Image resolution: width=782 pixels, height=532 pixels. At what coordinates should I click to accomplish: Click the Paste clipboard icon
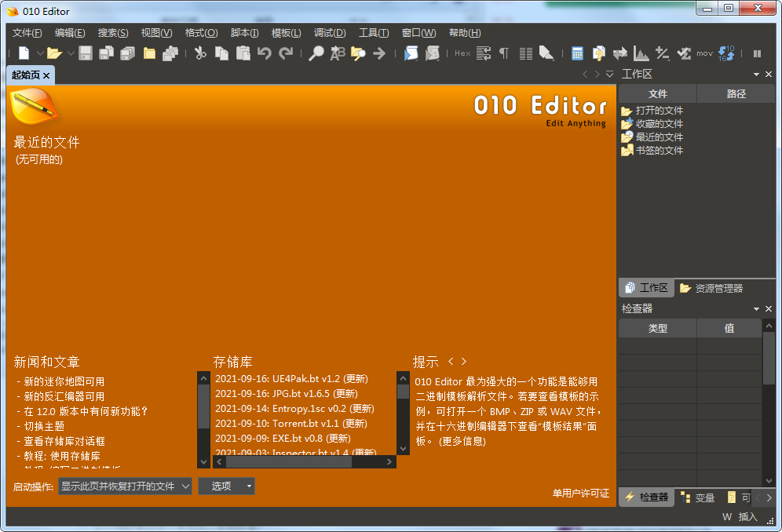[243, 53]
